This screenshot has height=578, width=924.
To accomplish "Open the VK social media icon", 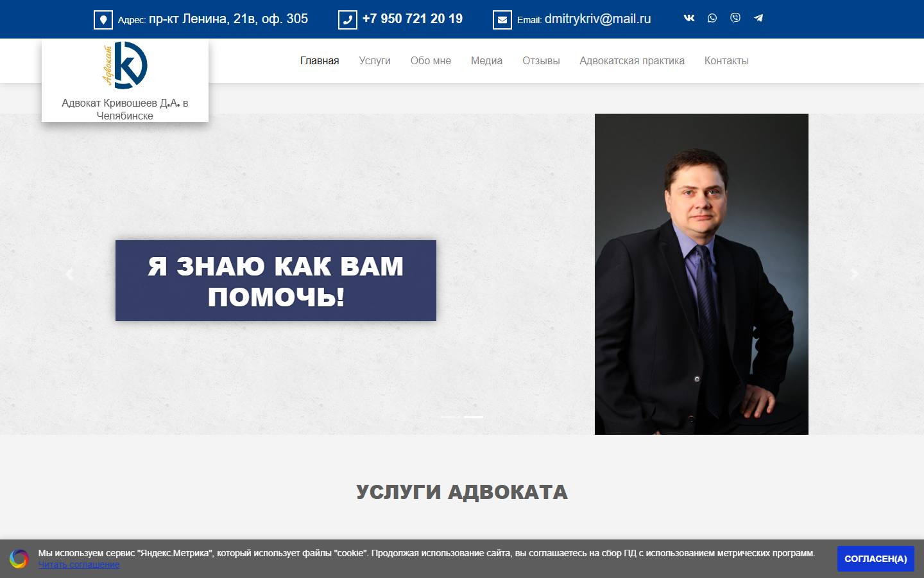I will [689, 18].
